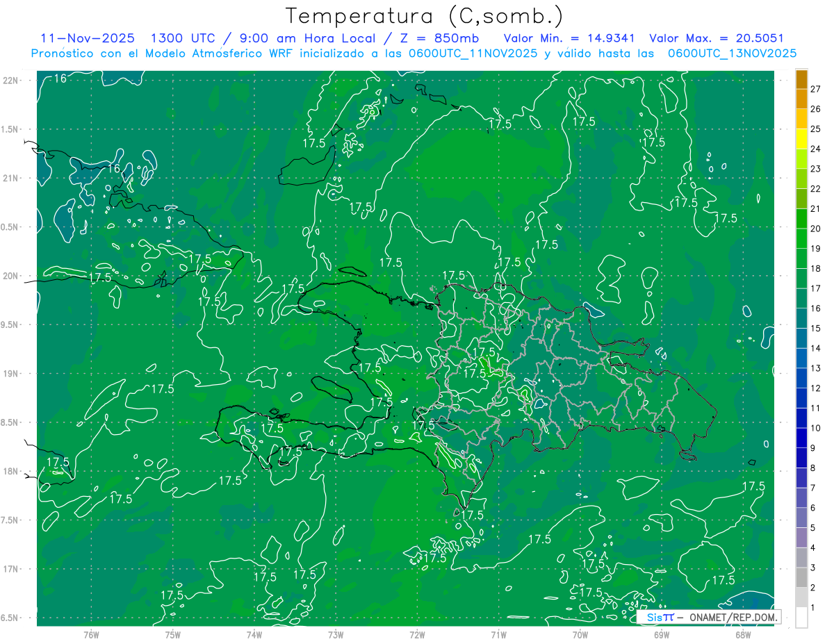Click legend value 11

pyautogui.click(x=815, y=408)
